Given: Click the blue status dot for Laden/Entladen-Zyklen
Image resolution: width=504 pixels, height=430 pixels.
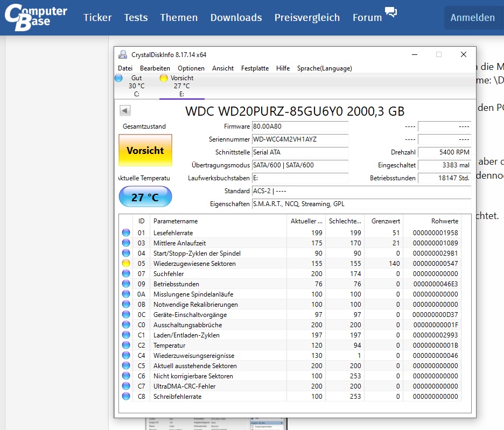Looking at the screenshot, I should 126,335.
